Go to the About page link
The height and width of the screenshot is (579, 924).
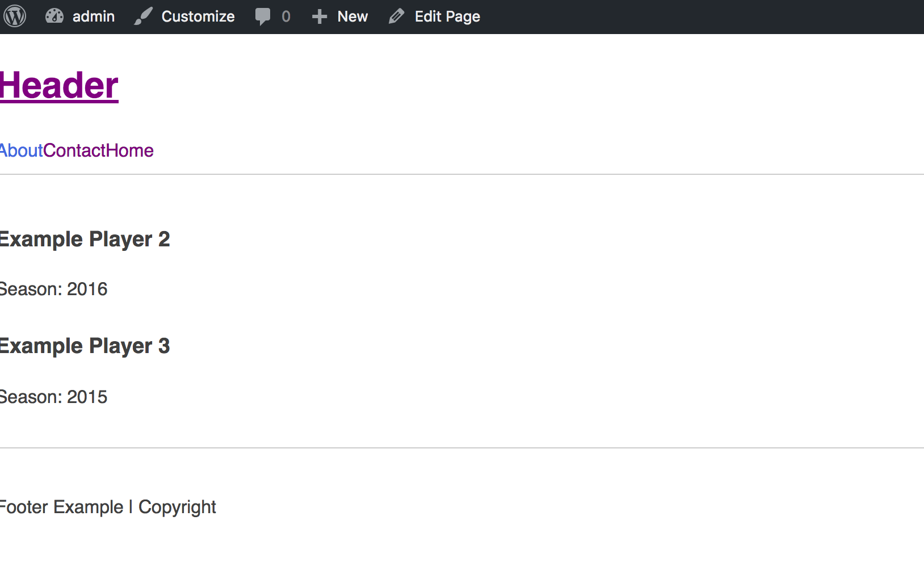pyautogui.click(x=21, y=150)
